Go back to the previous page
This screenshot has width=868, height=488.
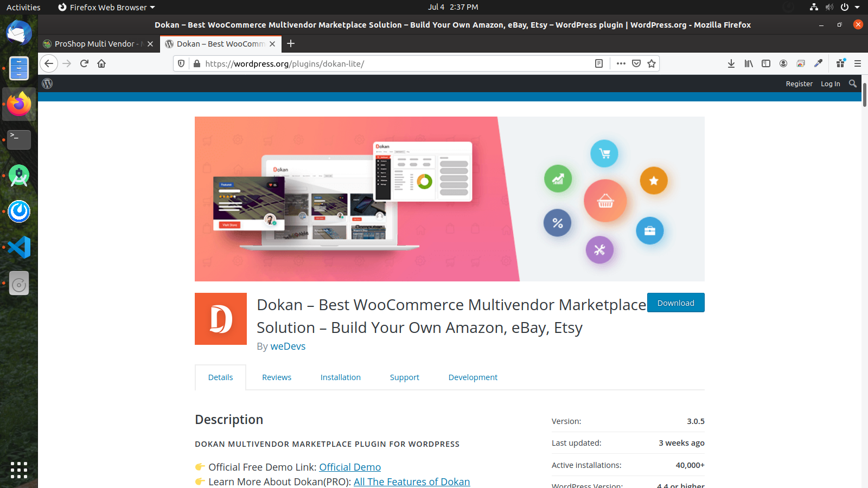(x=49, y=63)
